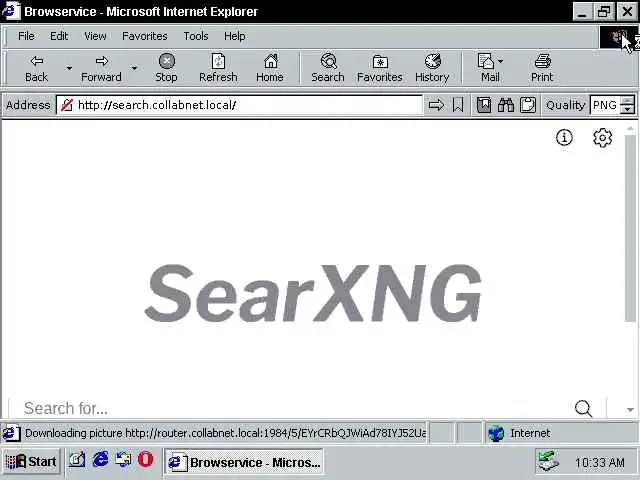This screenshot has height=480, width=640.
Task: Click the binoculars find icon
Action: (x=506, y=105)
